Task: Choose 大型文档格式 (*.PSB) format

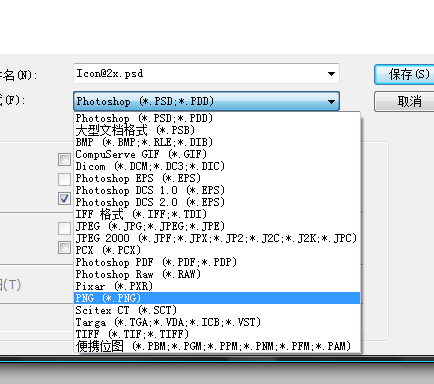Action: 217,130
